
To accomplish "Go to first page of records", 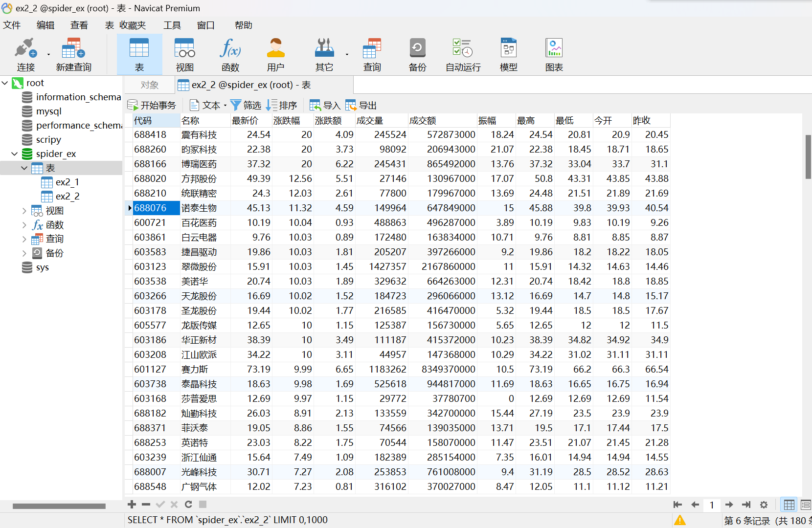I will [x=677, y=505].
